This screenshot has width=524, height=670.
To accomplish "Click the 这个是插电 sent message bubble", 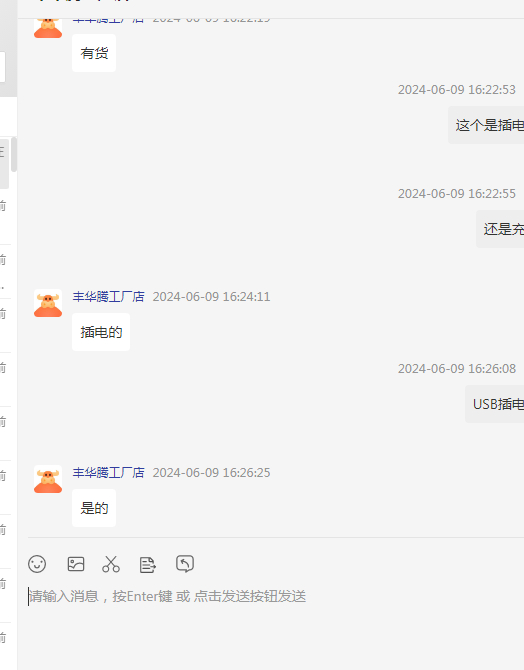I will point(486,125).
